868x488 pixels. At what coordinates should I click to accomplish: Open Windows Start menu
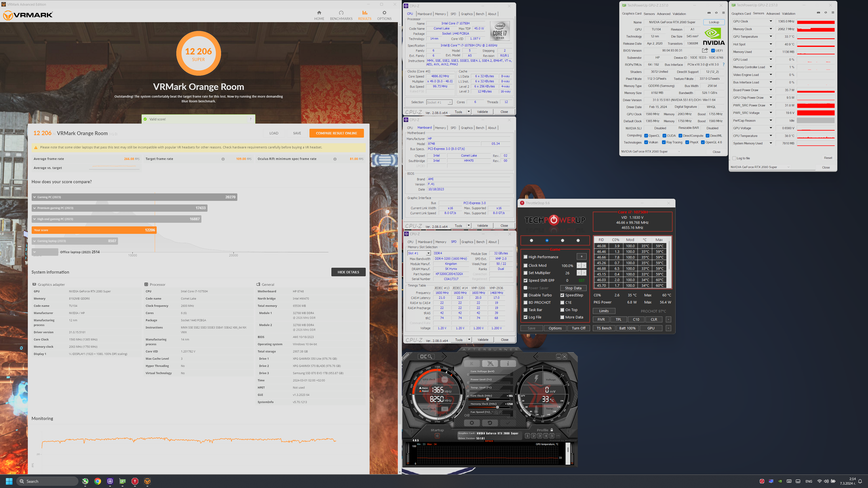point(9,481)
